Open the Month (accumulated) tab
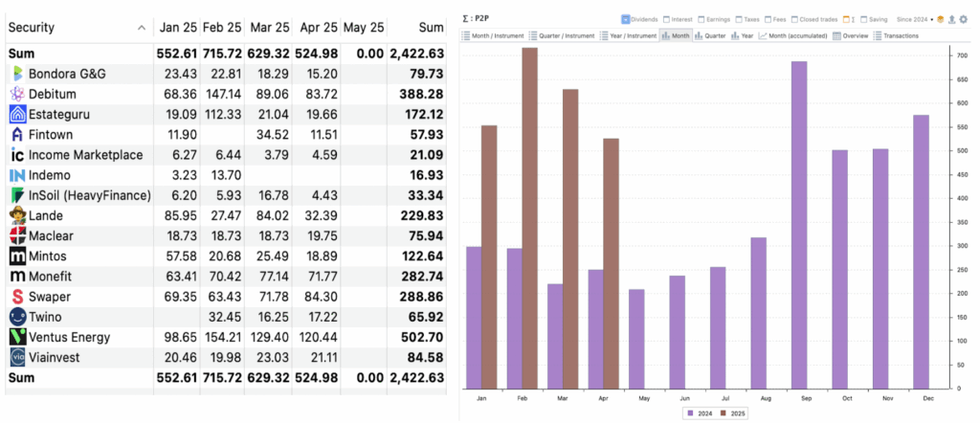 [793, 35]
